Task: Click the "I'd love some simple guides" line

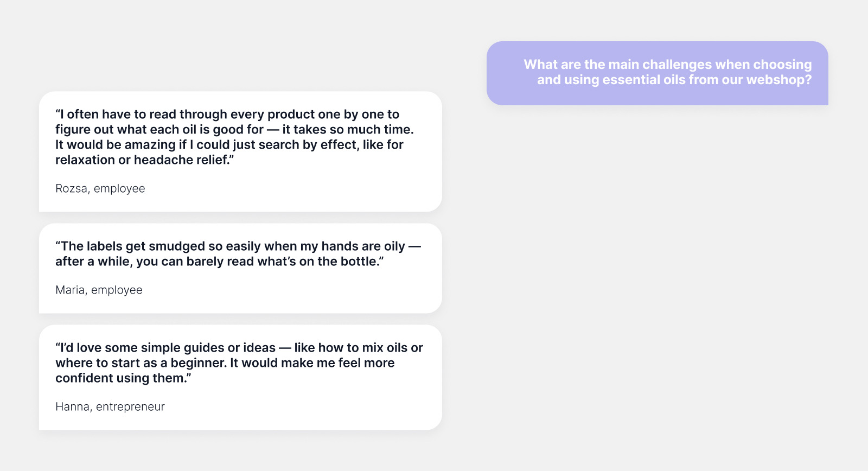Action: (x=239, y=348)
